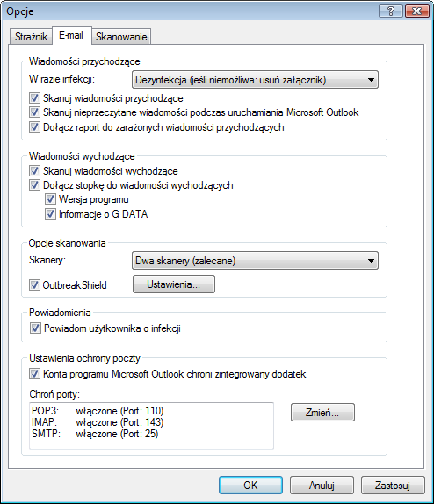
Task: Open OutbreakShield Ustawienia button
Action: point(174,284)
